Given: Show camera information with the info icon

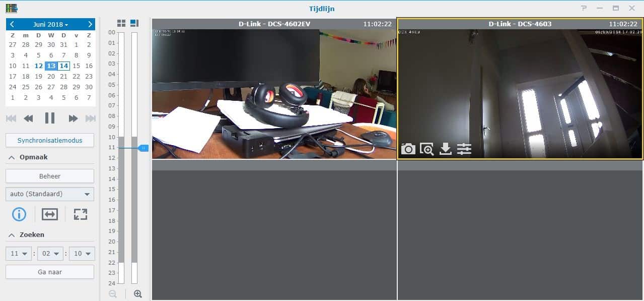Looking at the screenshot, I should click(19, 214).
